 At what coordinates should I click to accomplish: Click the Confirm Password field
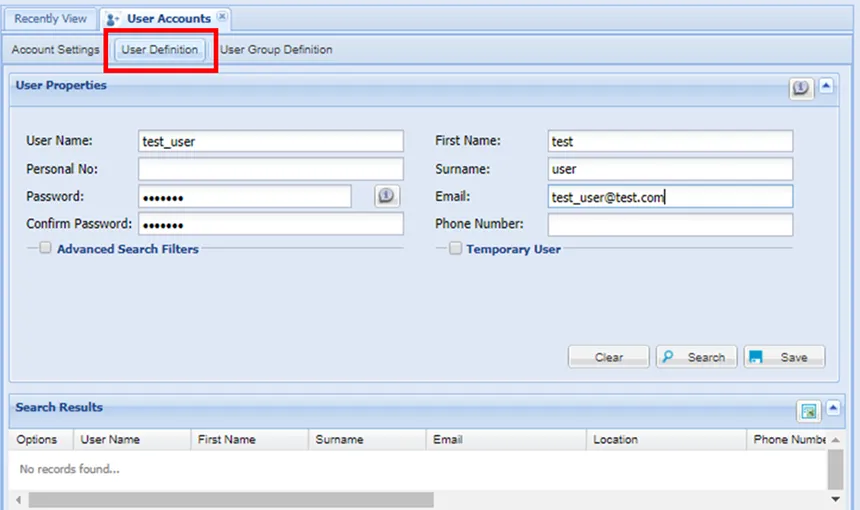(271, 224)
